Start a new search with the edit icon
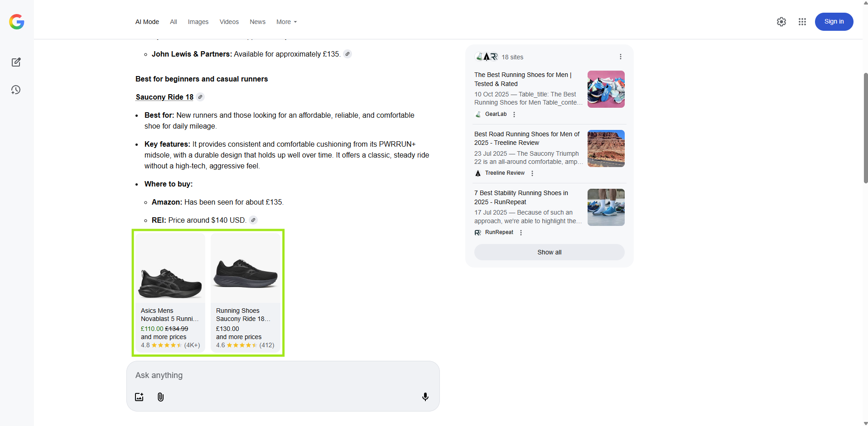 point(16,62)
